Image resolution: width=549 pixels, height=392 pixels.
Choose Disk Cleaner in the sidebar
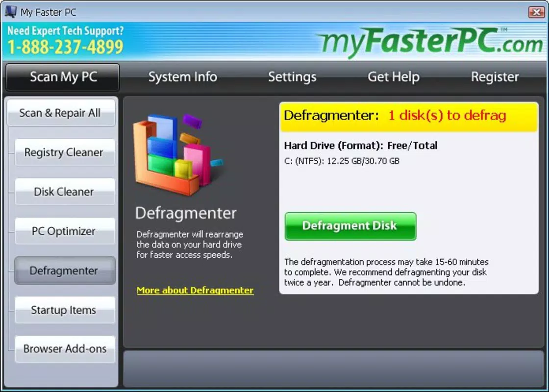(65, 192)
